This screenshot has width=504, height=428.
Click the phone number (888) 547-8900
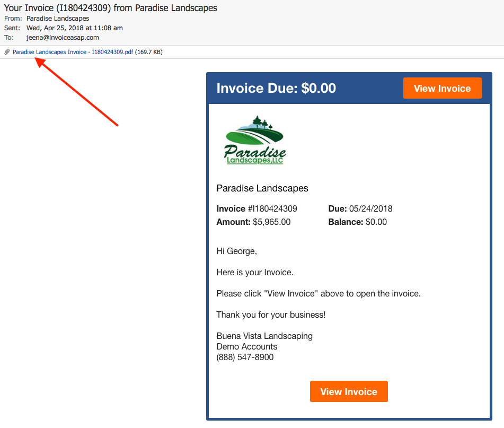(x=245, y=357)
